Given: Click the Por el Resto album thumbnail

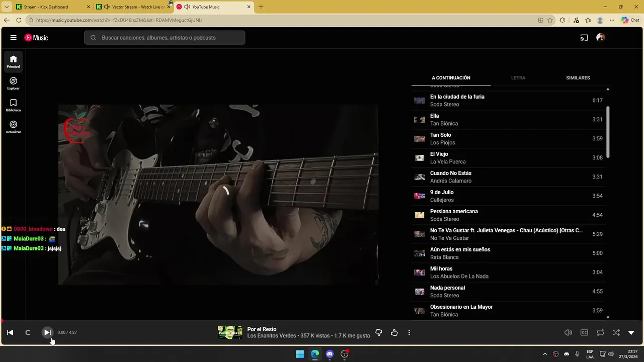Looking at the screenshot, I should pos(230,332).
